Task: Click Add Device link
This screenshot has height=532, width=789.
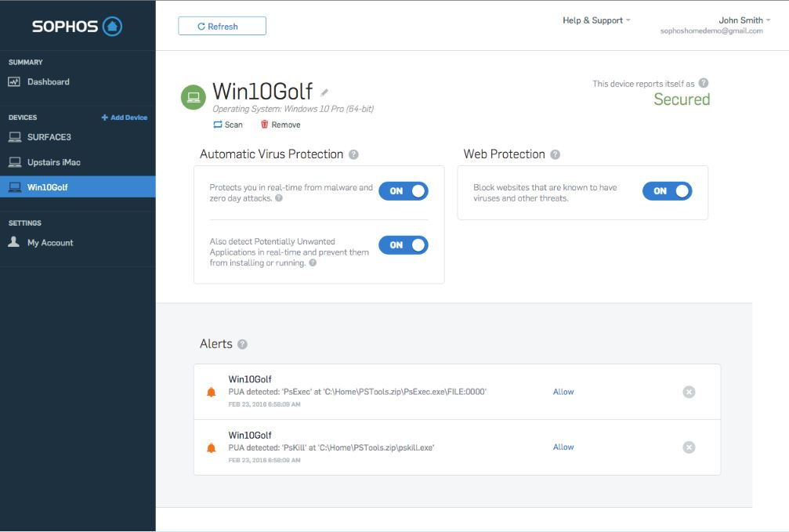Action: (x=125, y=118)
